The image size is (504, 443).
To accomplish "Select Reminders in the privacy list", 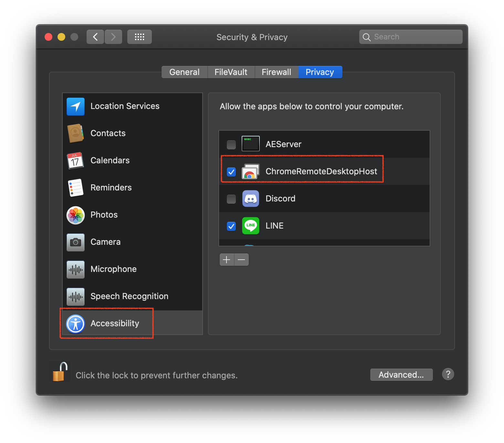I will point(111,188).
